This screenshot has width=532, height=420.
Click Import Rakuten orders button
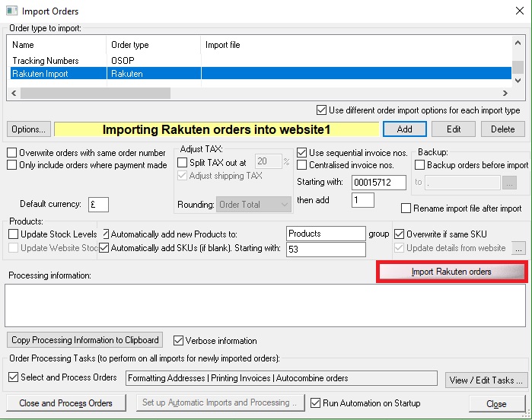pyautogui.click(x=451, y=272)
